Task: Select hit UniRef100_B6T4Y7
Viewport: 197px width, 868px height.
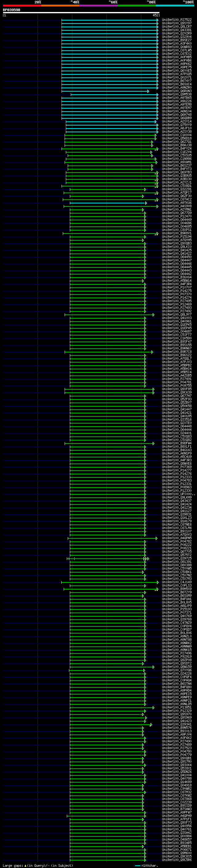Action: 176,81
